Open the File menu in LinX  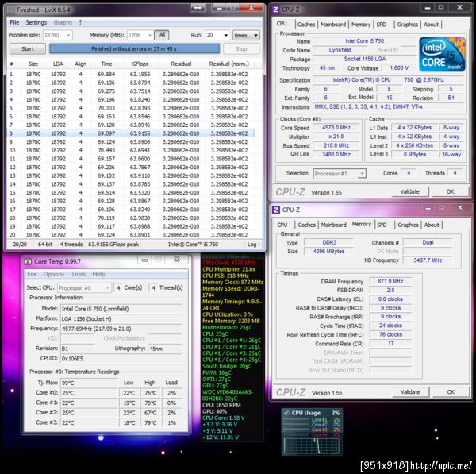coord(14,22)
